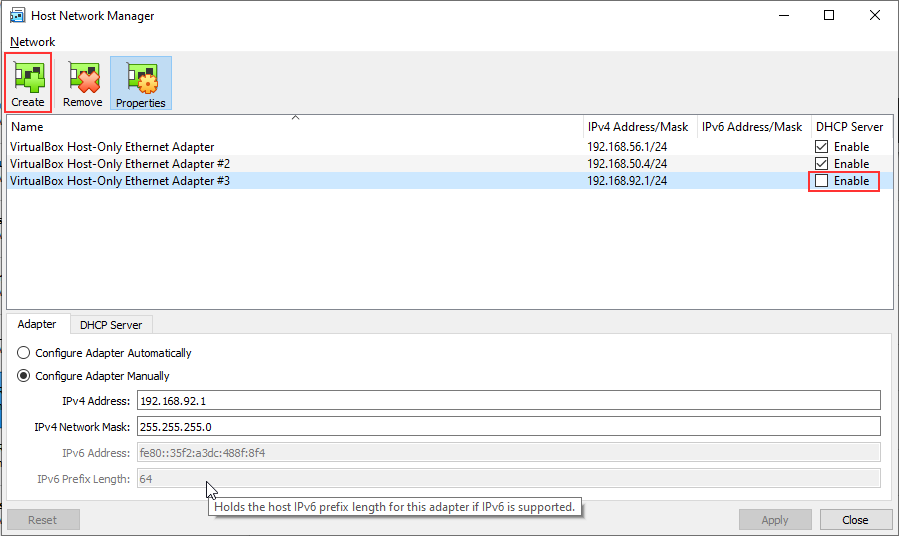Select VirtualBox Host-Only Ethernet Adapter #3 row
Screen dimensions: 899x536
(x=450, y=181)
